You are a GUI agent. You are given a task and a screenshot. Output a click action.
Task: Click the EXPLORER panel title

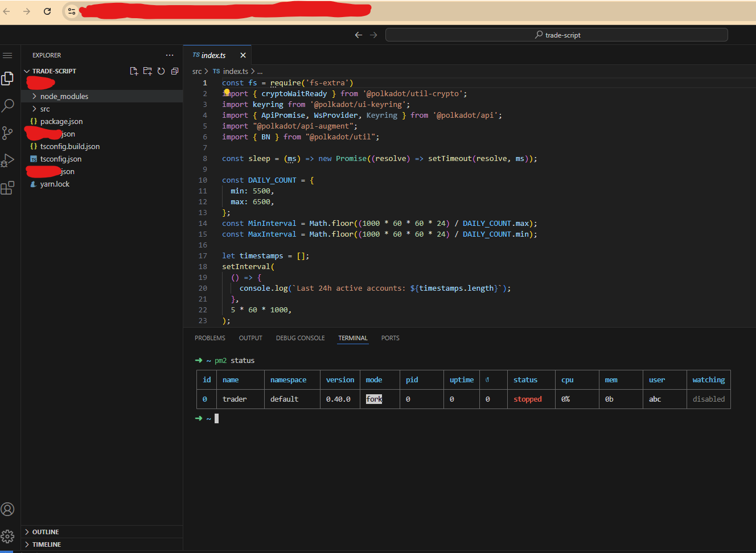click(x=47, y=55)
